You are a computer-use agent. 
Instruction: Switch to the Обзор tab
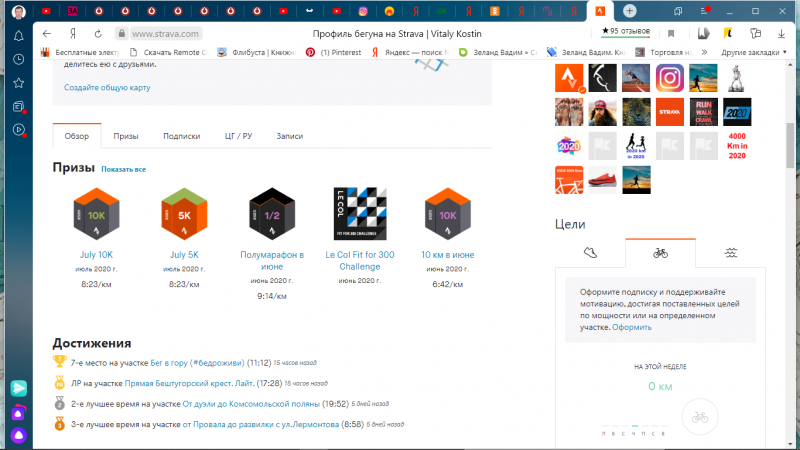point(77,136)
